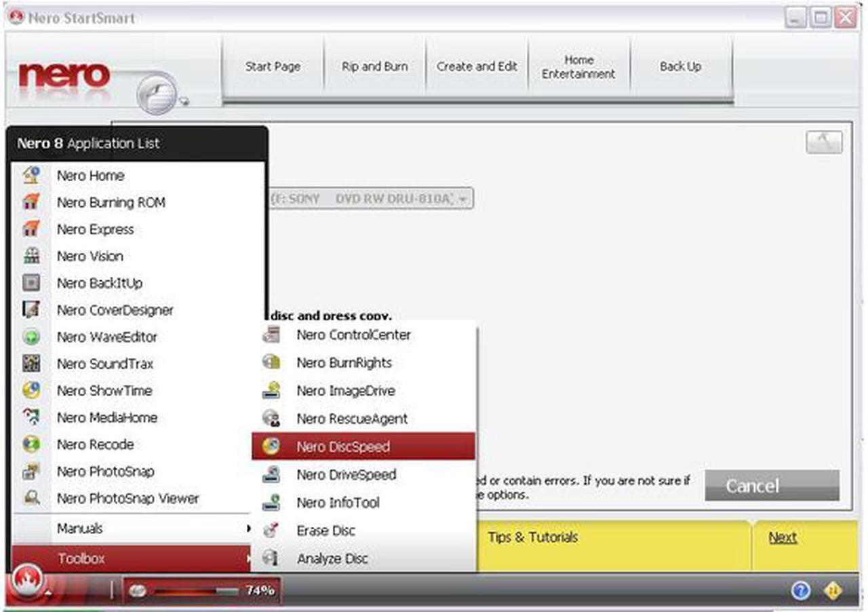Open the Tips & Tutorials section
The image size is (868, 612).
pos(533,537)
